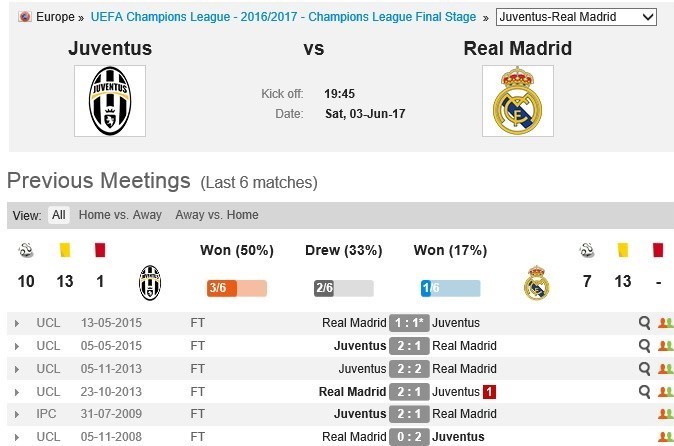Click the Europe globe icon in breadcrumb
The image size is (674, 446).
tap(25, 18)
